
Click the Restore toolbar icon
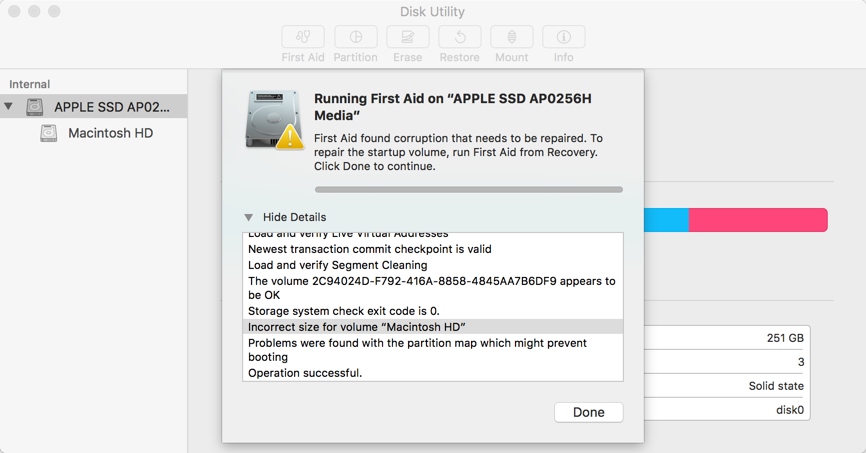point(459,37)
